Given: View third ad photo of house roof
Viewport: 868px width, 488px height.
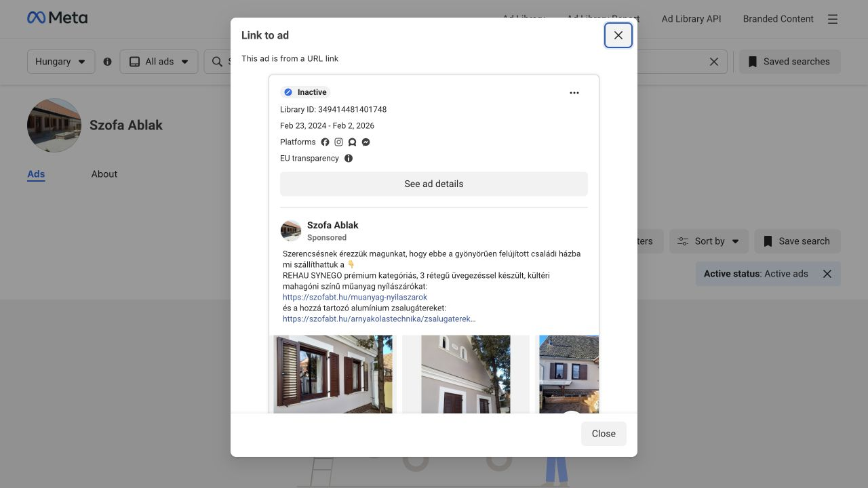Looking at the screenshot, I should (569, 374).
